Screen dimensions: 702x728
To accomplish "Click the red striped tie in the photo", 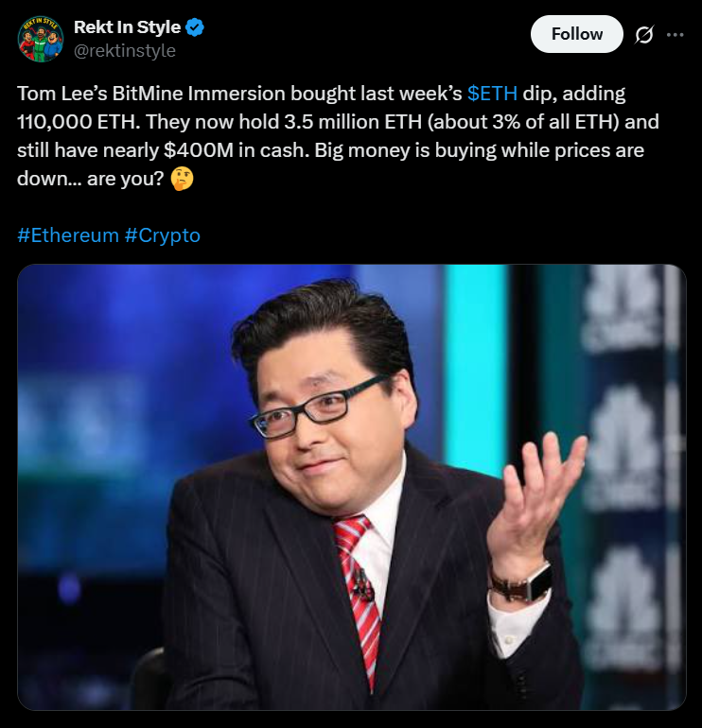I will pos(360,597).
